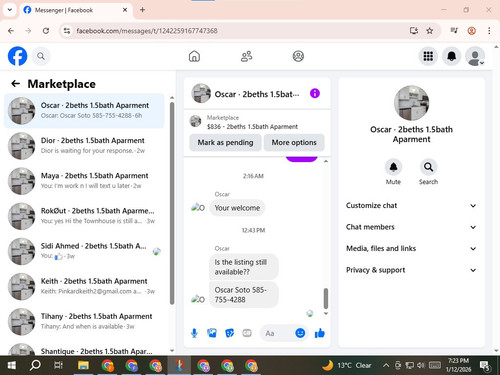Screen dimensions: 500x375
Task: Expand Chat members section
Action: pos(411,227)
